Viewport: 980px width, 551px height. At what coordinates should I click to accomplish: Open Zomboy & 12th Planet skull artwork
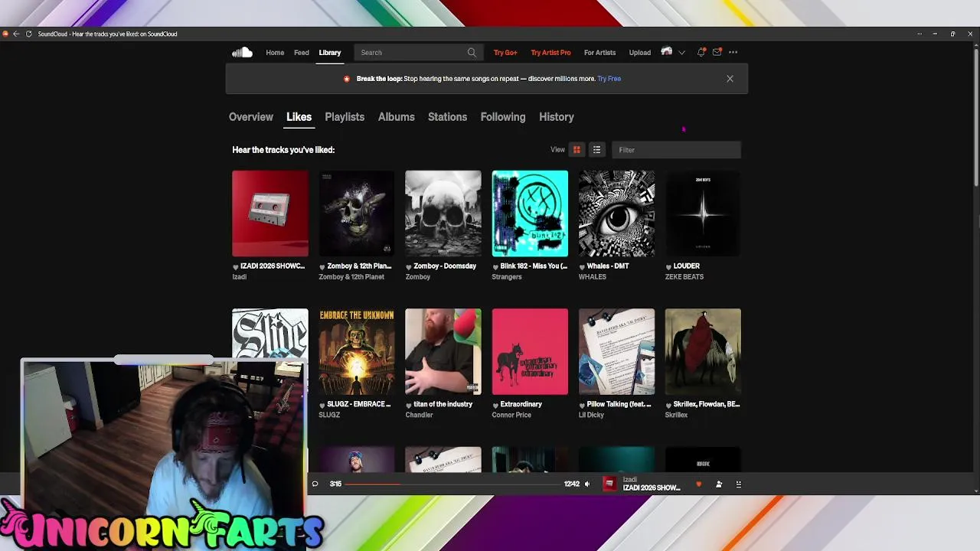click(x=357, y=214)
